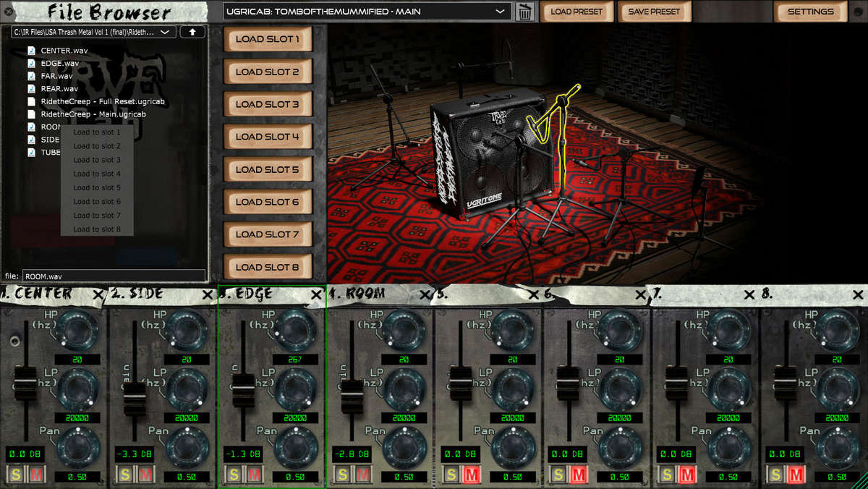Viewport: 868px width, 489px height.
Task: Open the preset dropdown UGRICAB: TOMBOFTHEMUMMIFIED - MAIN
Action: point(367,12)
